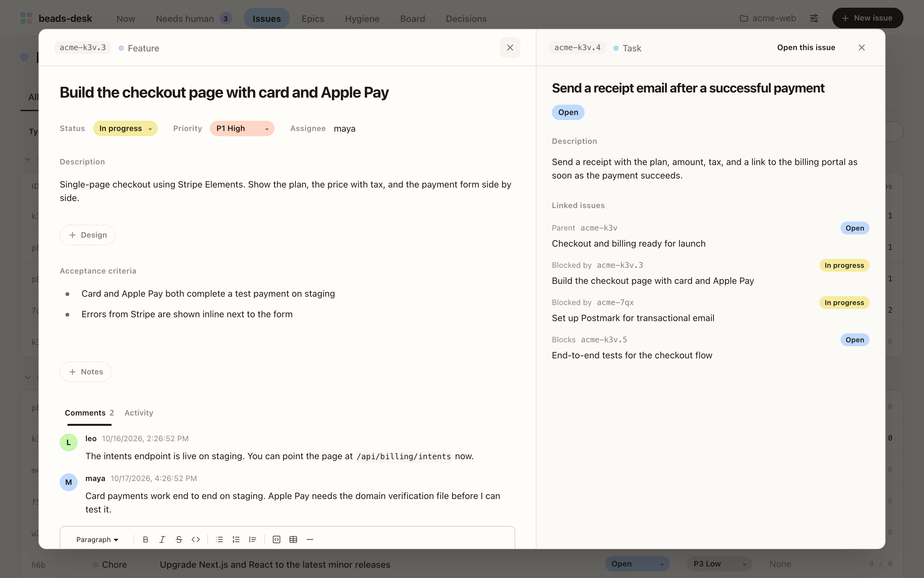Insert inline code in comment editor
Image resolution: width=924 pixels, height=578 pixels.
point(196,539)
